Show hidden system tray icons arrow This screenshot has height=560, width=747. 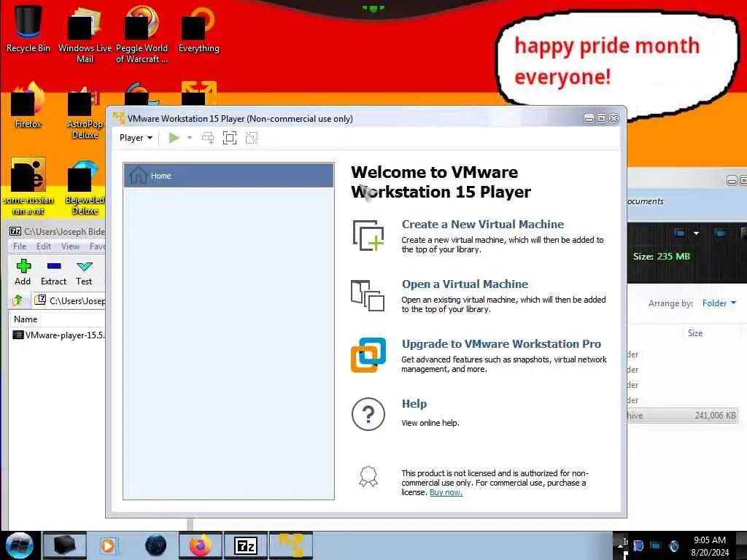click(x=621, y=545)
